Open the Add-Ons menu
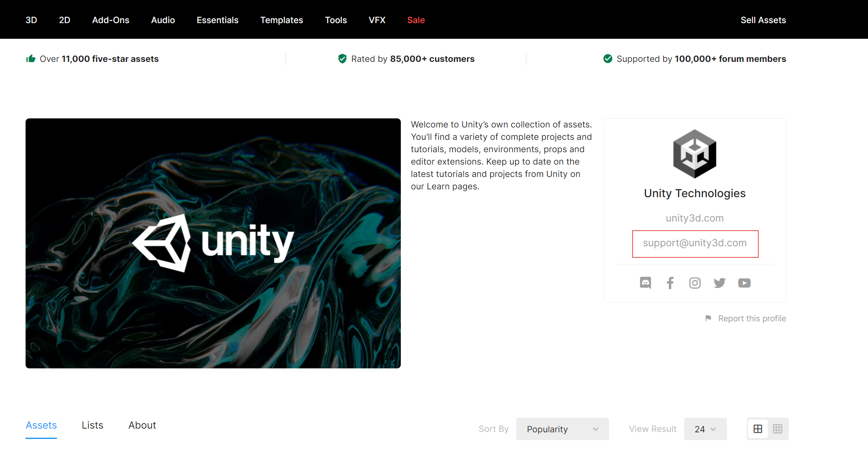 click(111, 20)
